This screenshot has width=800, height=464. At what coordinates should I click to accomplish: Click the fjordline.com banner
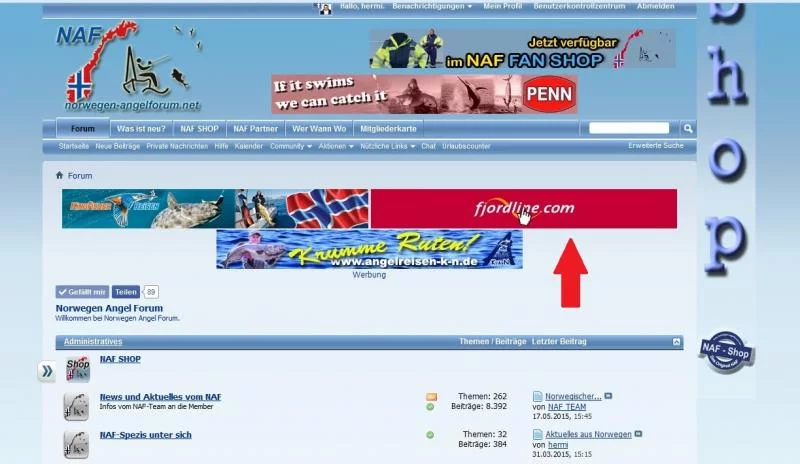click(524, 209)
